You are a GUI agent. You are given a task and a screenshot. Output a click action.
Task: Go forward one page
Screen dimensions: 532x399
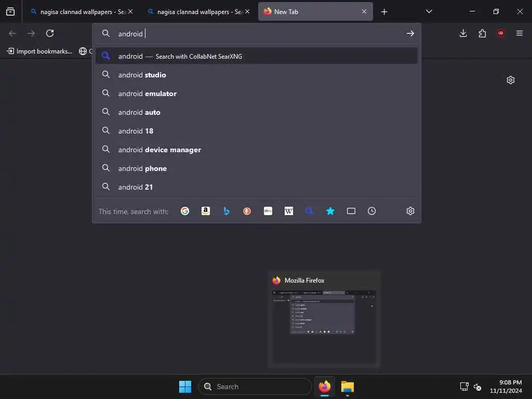(x=31, y=33)
